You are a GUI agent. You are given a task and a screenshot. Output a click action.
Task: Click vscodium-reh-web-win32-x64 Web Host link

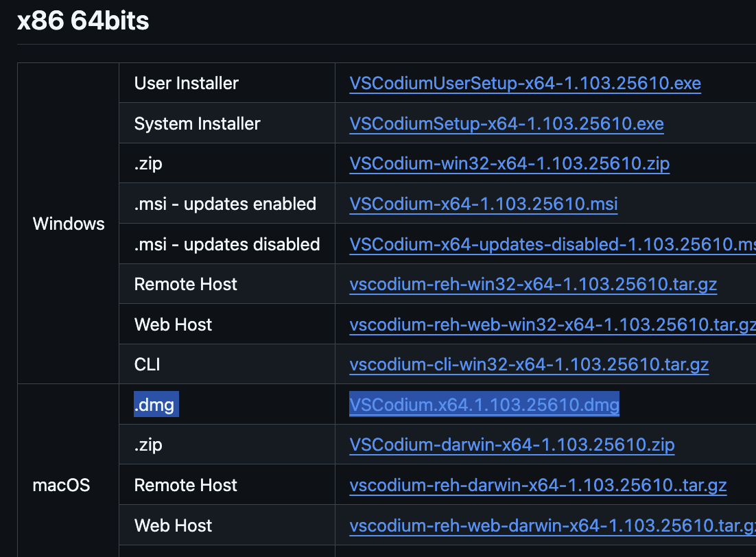[x=552, y=324]
